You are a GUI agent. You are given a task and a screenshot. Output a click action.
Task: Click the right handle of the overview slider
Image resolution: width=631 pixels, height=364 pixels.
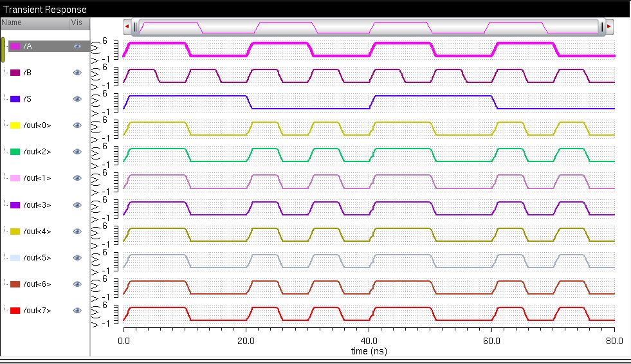pos(601,27)
